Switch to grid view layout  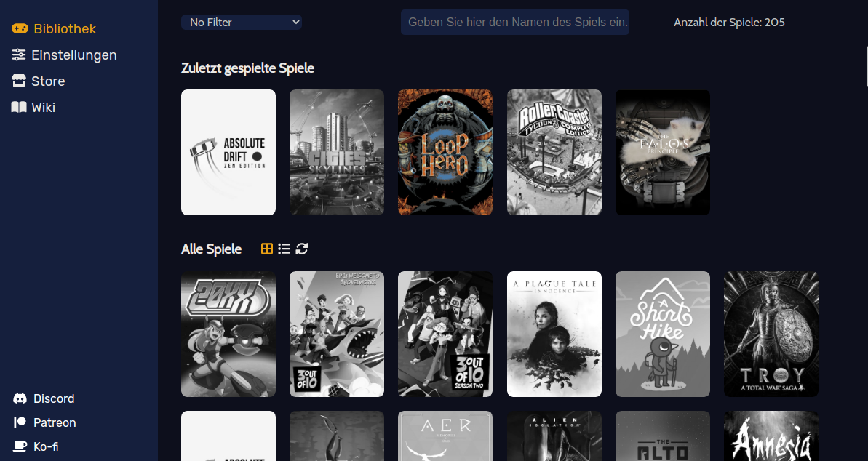click(x=267, y=249)
